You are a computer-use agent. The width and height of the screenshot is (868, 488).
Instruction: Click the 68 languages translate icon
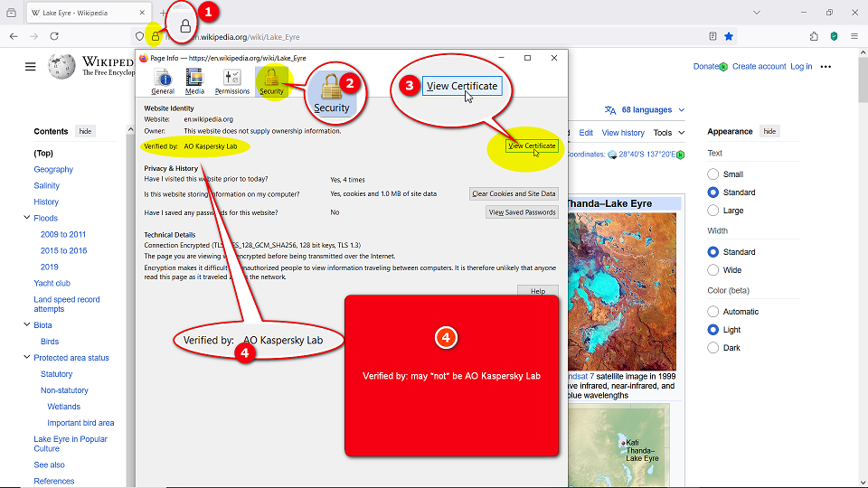610,110
